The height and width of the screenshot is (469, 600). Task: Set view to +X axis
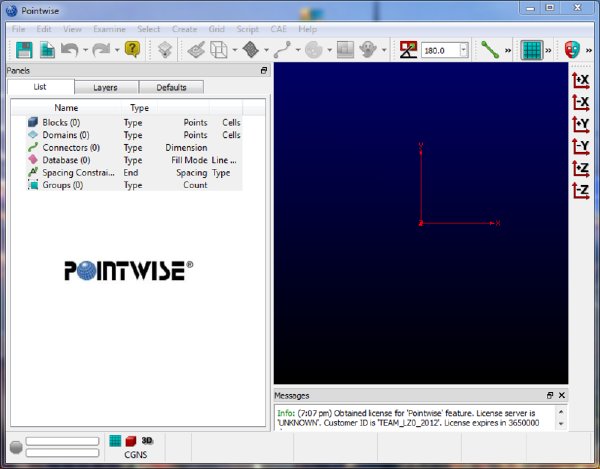point(580,80)
